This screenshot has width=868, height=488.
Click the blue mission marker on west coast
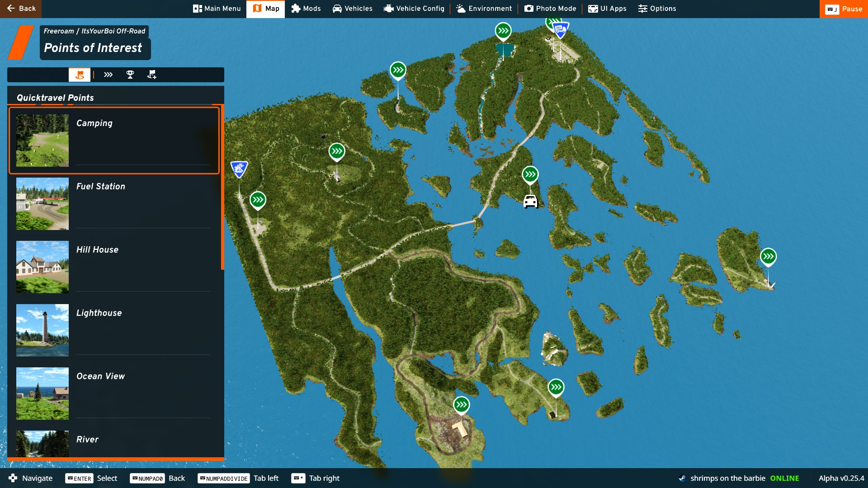coord(239,169)
